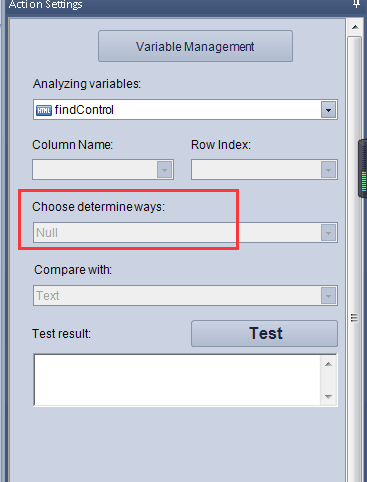Expand the Row Index dropdown arrow

pos(328,170)
